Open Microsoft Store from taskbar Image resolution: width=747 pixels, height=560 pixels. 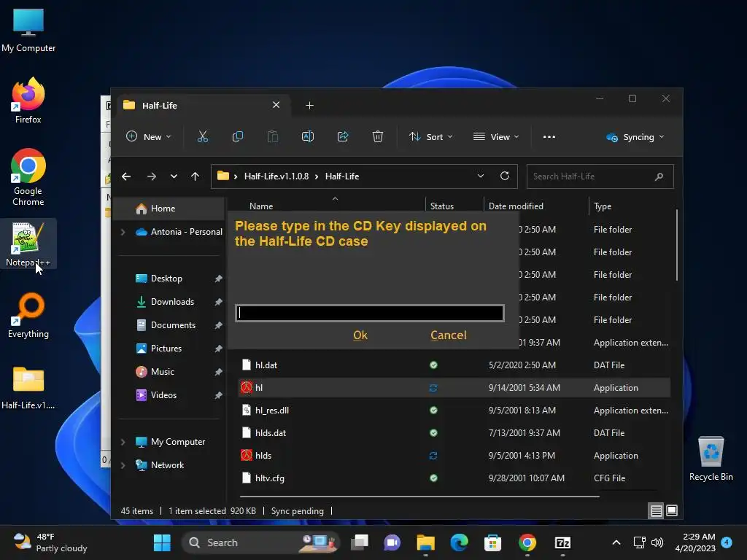point(492,542)
